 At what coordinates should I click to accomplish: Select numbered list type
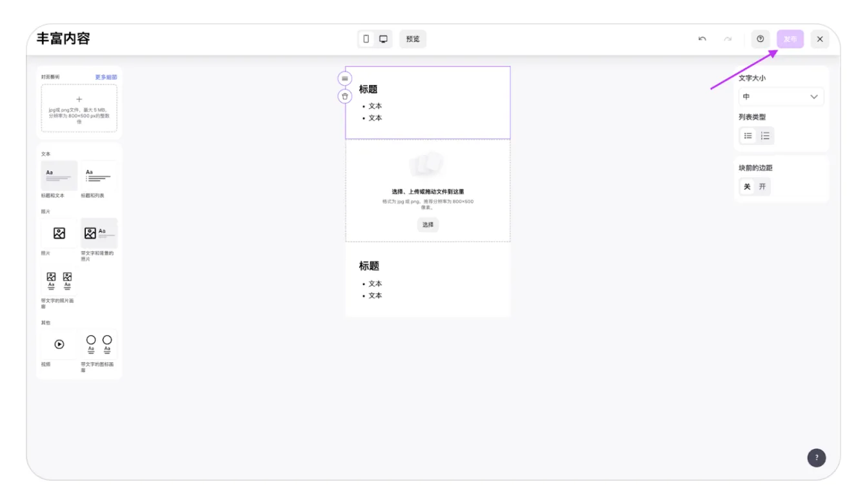coord(765,136)
